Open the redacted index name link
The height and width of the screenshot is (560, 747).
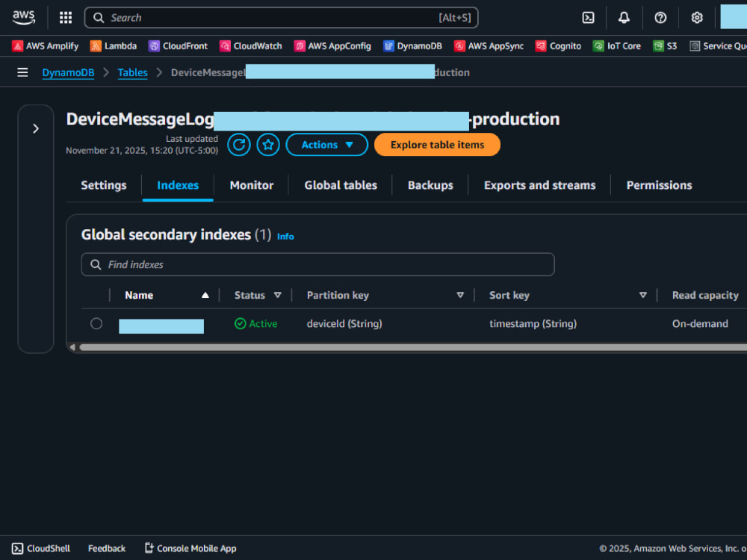pos(161,326)
